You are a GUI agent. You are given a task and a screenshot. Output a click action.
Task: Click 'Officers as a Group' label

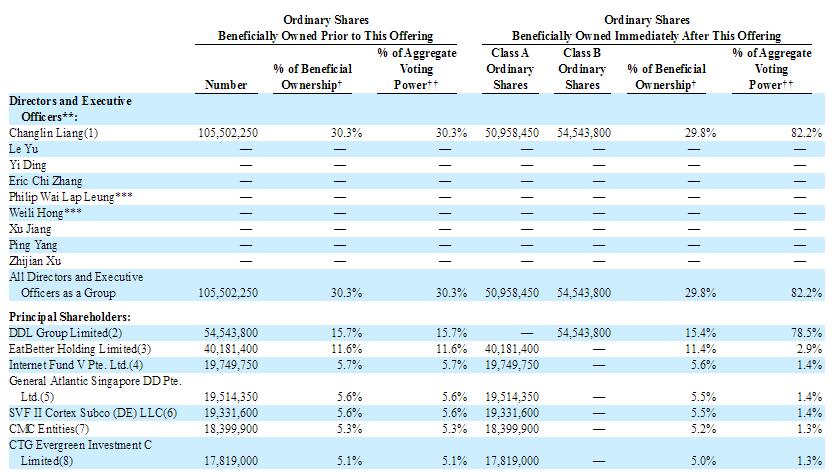point(68,293)
